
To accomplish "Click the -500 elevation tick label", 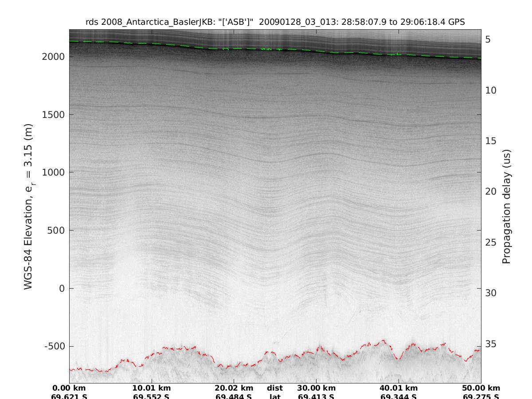I will (x=54, y=346).
